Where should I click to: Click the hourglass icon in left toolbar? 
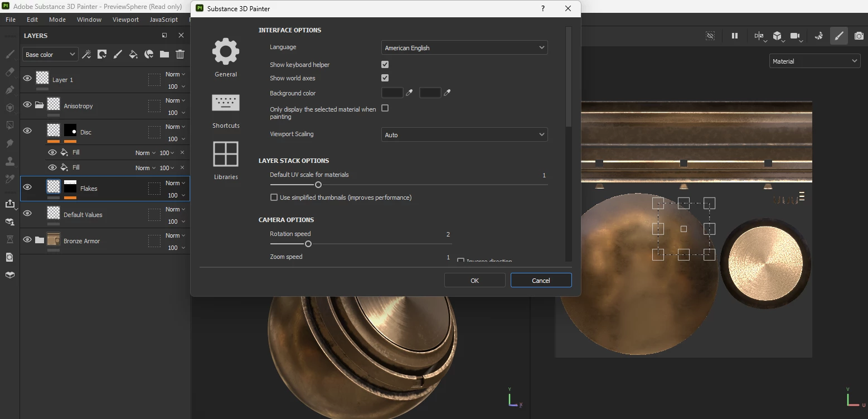pos(9,239)
